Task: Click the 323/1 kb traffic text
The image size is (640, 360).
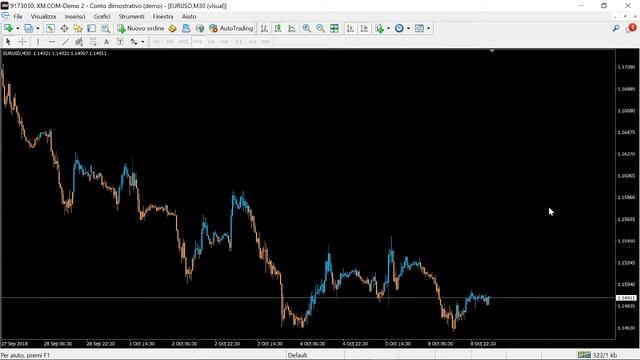Action: coord(604,355)
